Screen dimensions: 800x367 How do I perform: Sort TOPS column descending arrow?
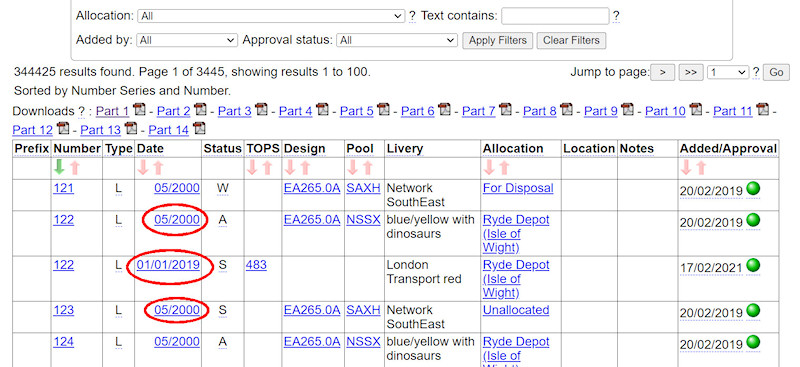point(253,167)
